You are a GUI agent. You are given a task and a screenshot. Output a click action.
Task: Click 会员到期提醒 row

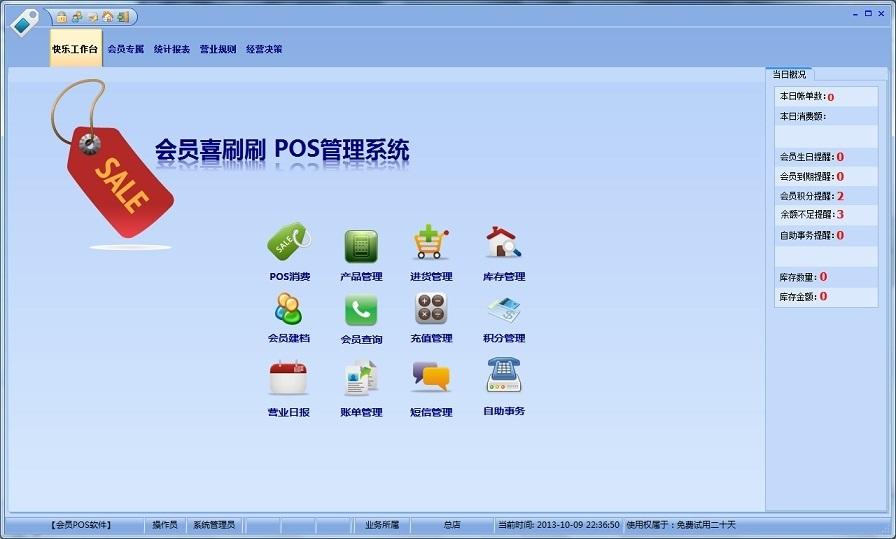pos(826,176)
